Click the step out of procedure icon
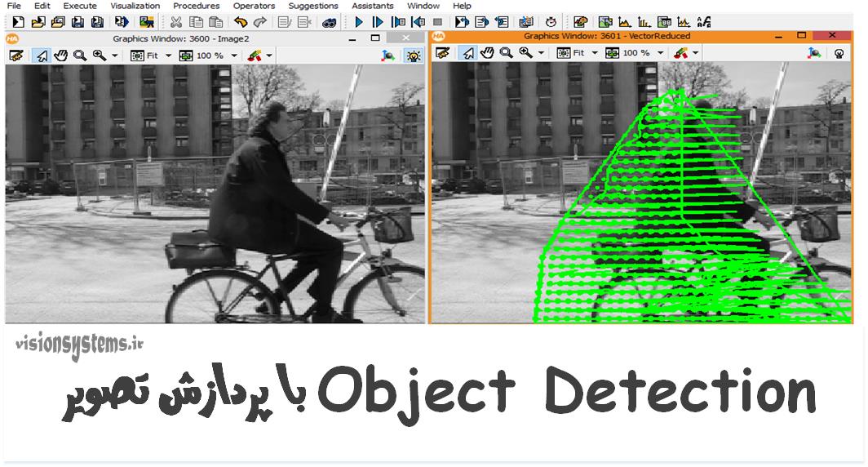868x467 pixels. (x=418, y=22)
